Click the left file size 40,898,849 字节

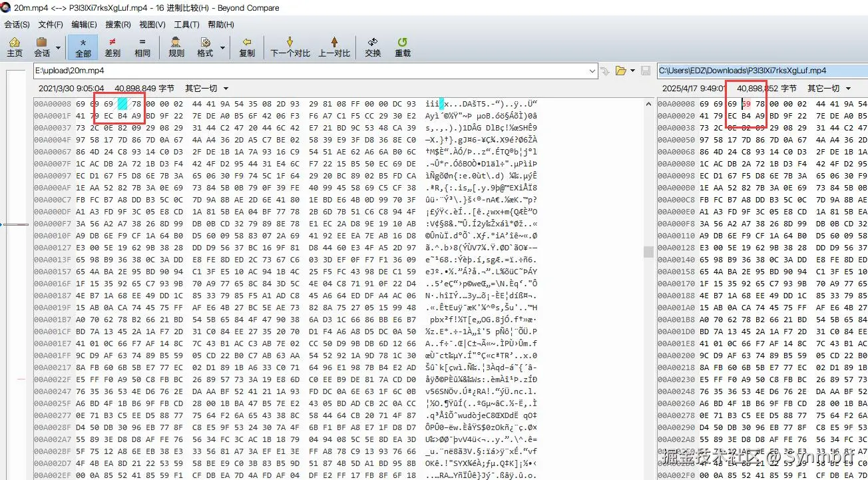pyautogui.click(x=144, y=88)
